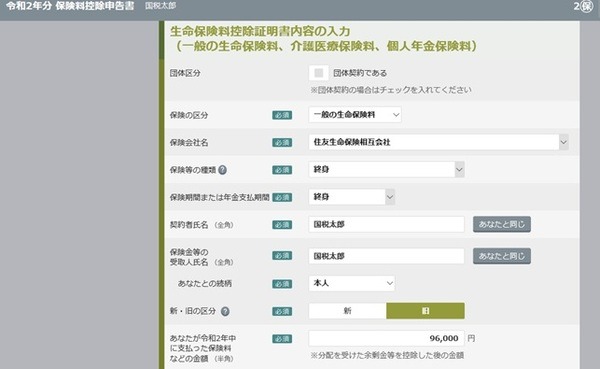600x369 pixels.
Task: Select 旧 in 新・旧の区分
Action: tap(426, 311)
